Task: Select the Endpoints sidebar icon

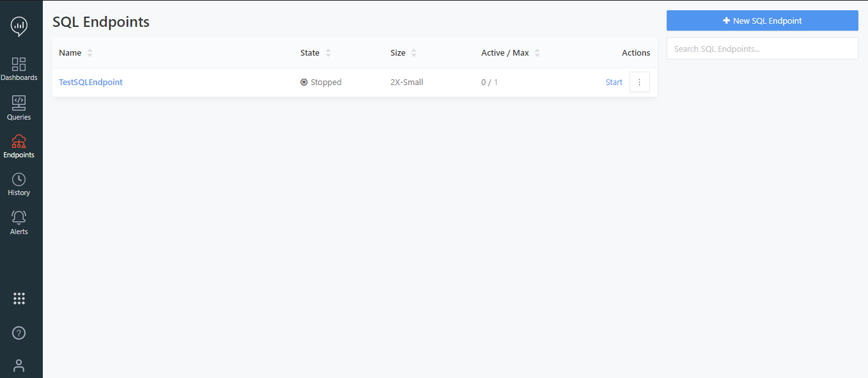Action: [x=19, y=146]
